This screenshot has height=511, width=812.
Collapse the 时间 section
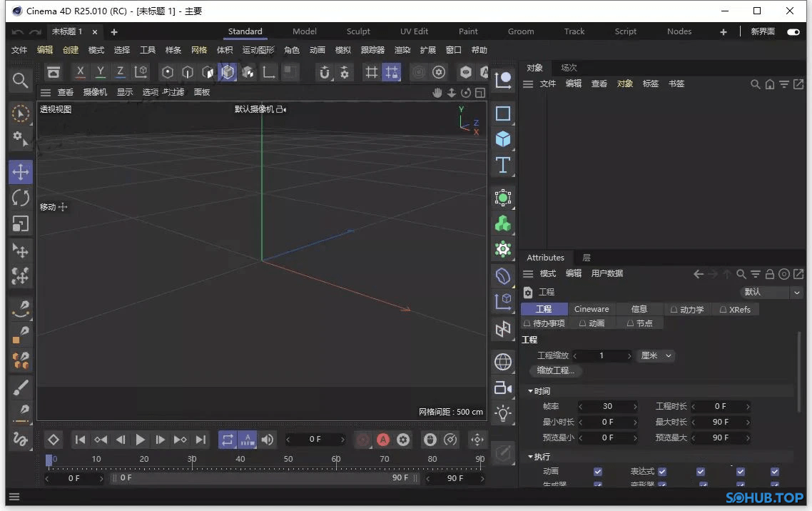[531, 391]
